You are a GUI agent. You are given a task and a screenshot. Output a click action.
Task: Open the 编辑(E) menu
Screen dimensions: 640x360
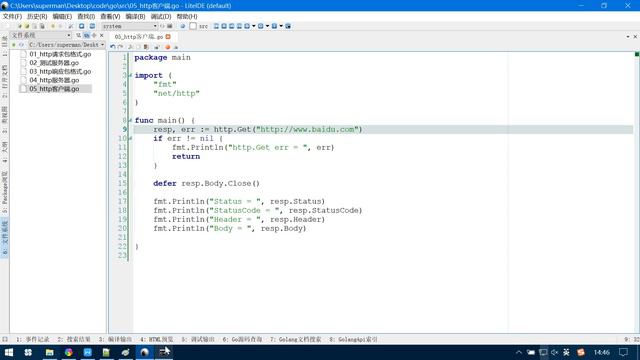[62, 16]
